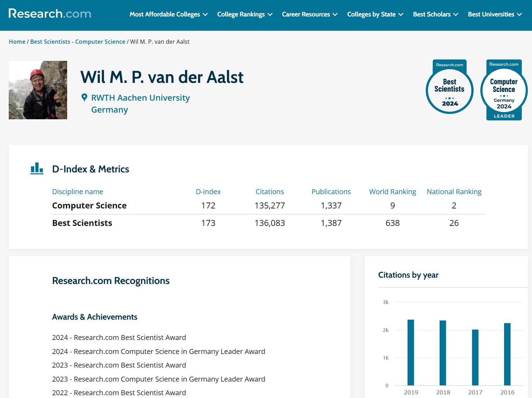Image resolution: width=532 pixels, height=398 pixels.
Task: Click the national ranking value 26
Action: pyautogui.click(x=454, y=223)
